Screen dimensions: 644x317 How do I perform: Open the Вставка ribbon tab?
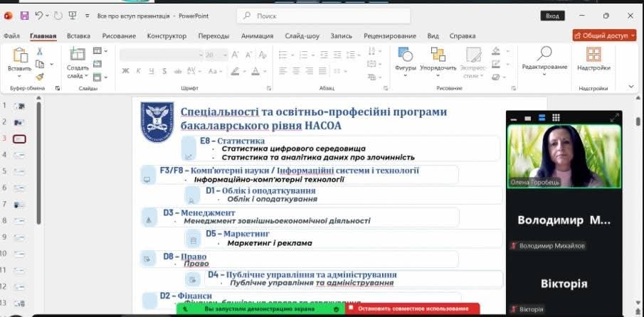pyautogui.click(x=78, y=36)
